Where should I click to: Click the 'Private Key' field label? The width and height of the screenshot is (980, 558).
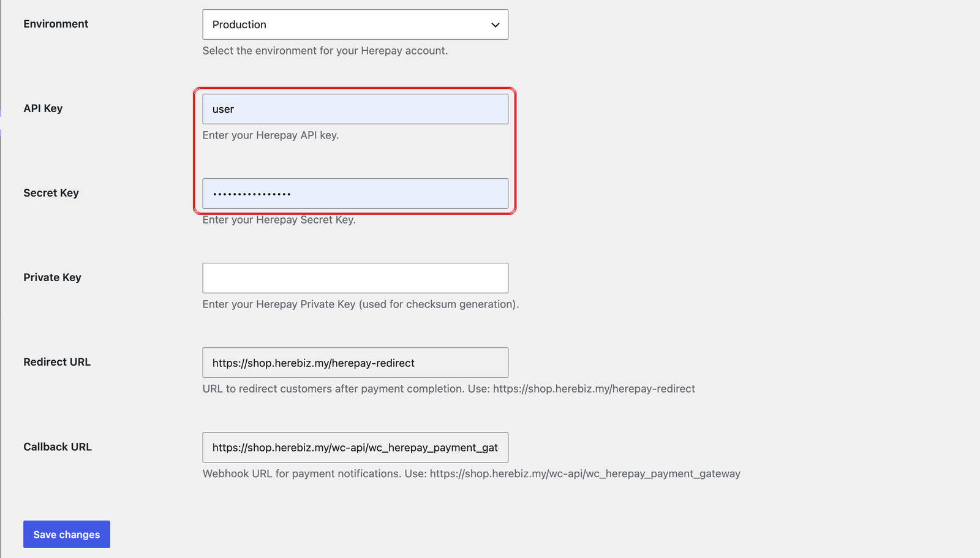point(52,277)
